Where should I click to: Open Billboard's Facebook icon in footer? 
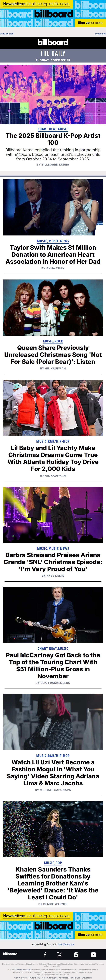[45, 954]
